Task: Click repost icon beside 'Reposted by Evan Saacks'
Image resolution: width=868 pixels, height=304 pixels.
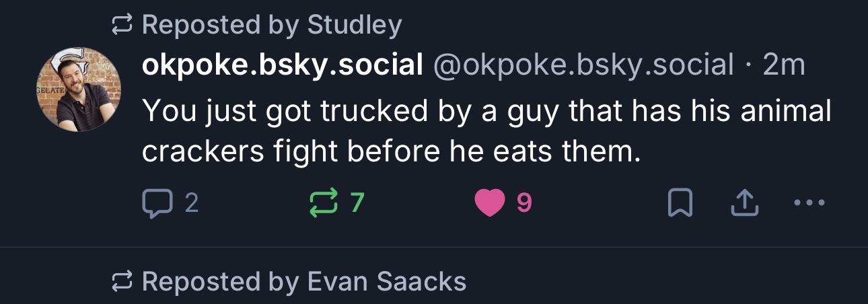Action: point(121,282)
